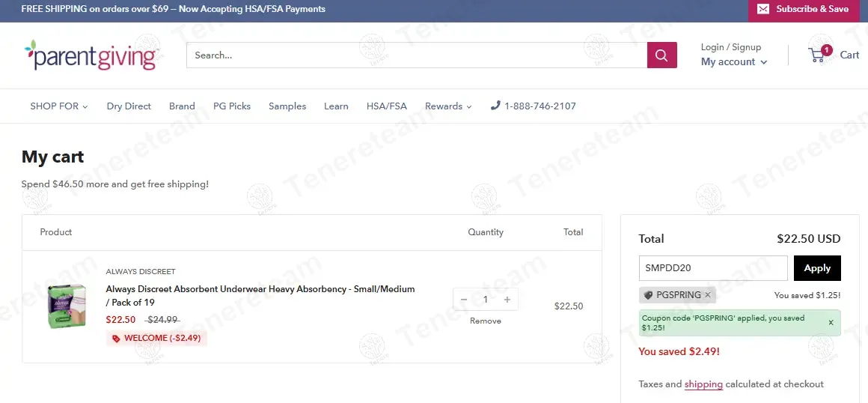The height and width of the screenshot is (403, 868).
Task: Click the Remove link under quantity
Action: (485, 321)
